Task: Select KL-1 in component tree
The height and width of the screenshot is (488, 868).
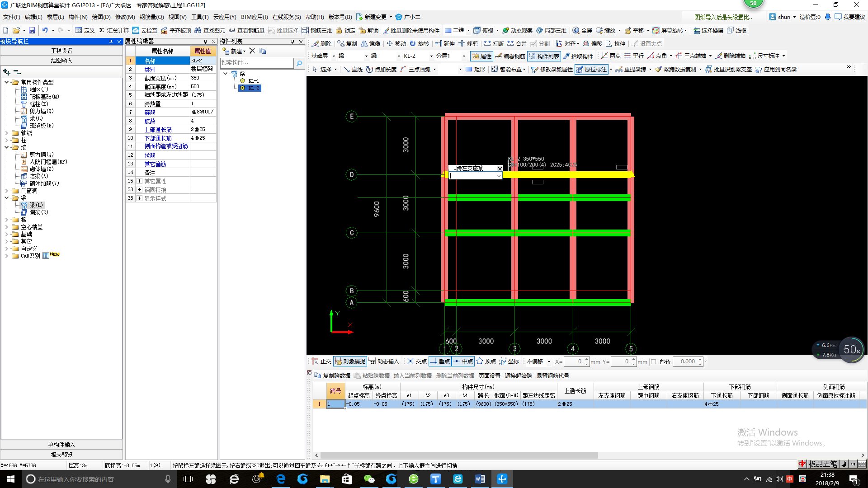Action: coord(253,81)
